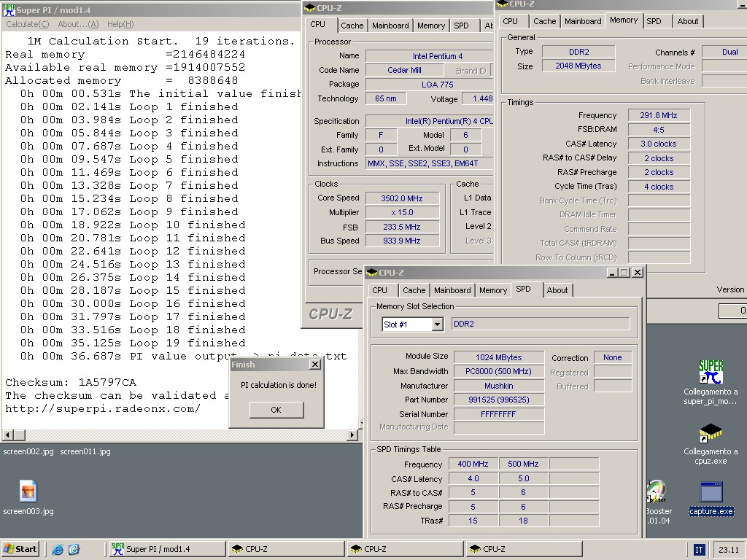Open the Slot #1 memory slot dropdown
The height and width of the screenshot is (560, 747).
click(x=438, y=324)
